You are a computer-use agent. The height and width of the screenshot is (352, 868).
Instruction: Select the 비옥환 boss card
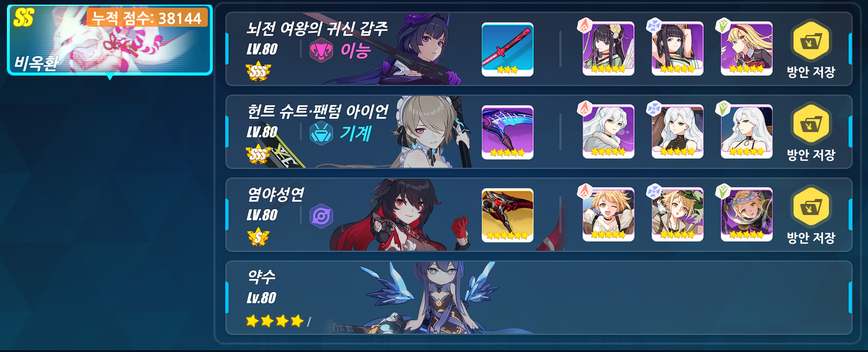pyautogui.click(x=110, y=40)
